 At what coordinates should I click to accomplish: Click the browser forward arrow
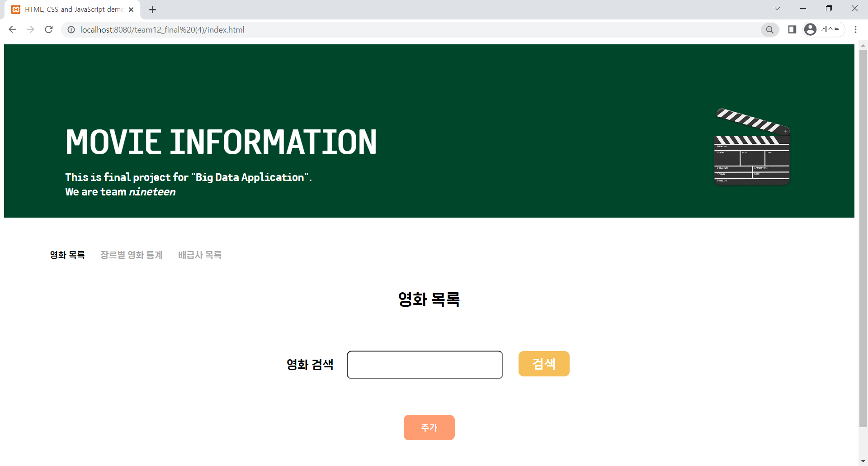[30, 29]
